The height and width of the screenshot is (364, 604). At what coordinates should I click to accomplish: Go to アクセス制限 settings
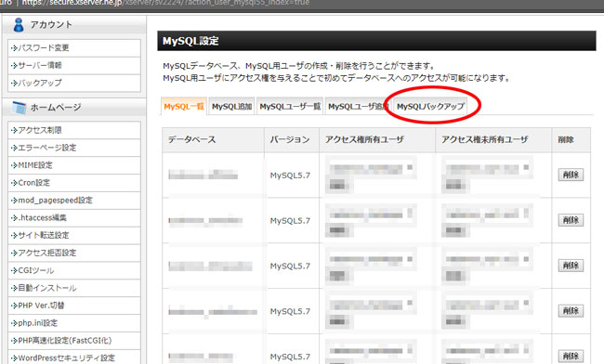pos(74,130)
